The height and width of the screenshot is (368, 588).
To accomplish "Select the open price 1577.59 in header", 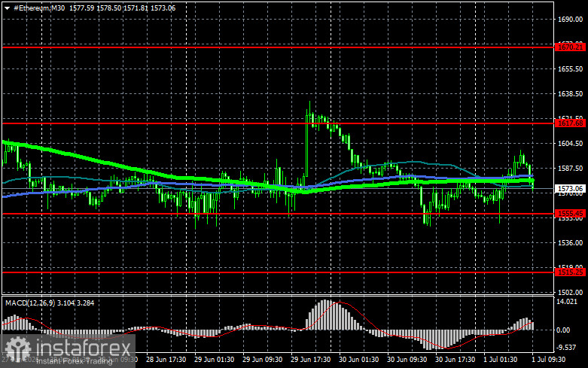I will pyautogui.click(x=82, y=8).
